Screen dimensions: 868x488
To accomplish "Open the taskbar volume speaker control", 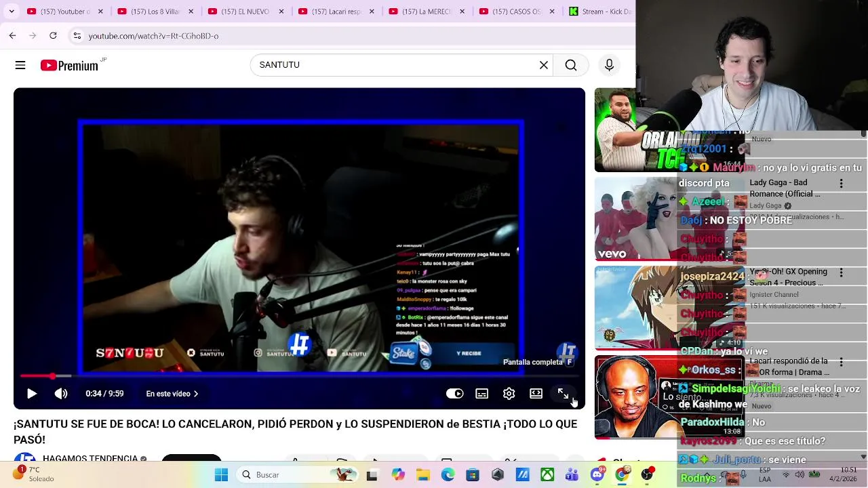I will (x=800, y=474).
